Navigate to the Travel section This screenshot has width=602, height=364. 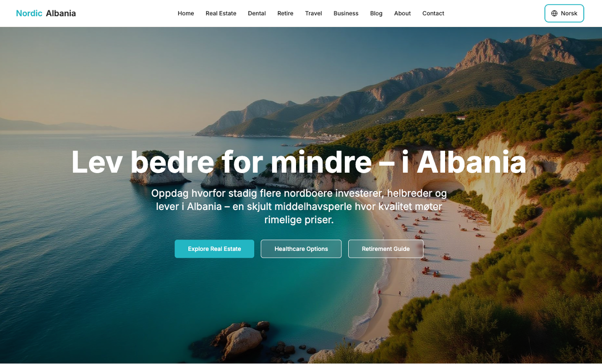[x=313, y=13]
